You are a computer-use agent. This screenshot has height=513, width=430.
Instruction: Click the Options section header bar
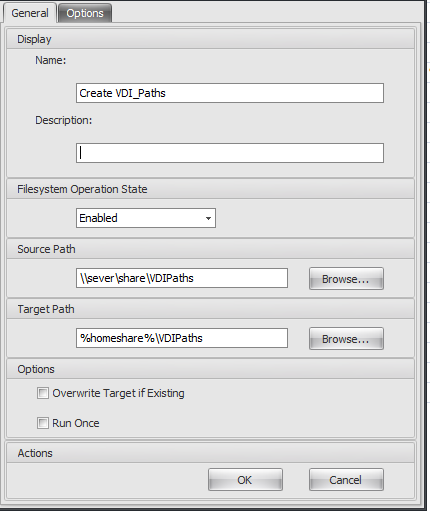coord(210,369)
